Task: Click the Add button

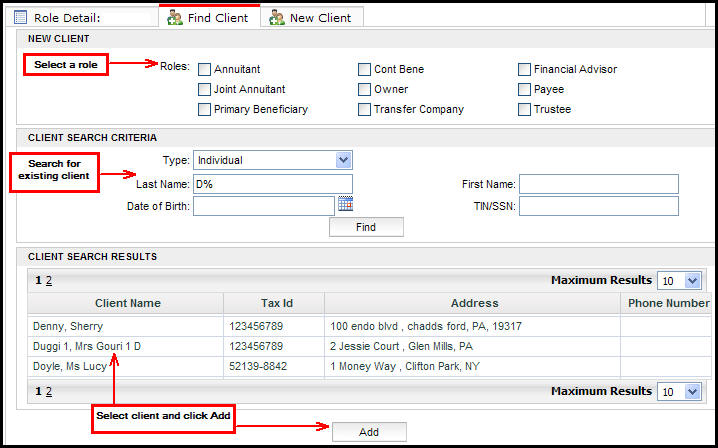Action: [369, 432]
